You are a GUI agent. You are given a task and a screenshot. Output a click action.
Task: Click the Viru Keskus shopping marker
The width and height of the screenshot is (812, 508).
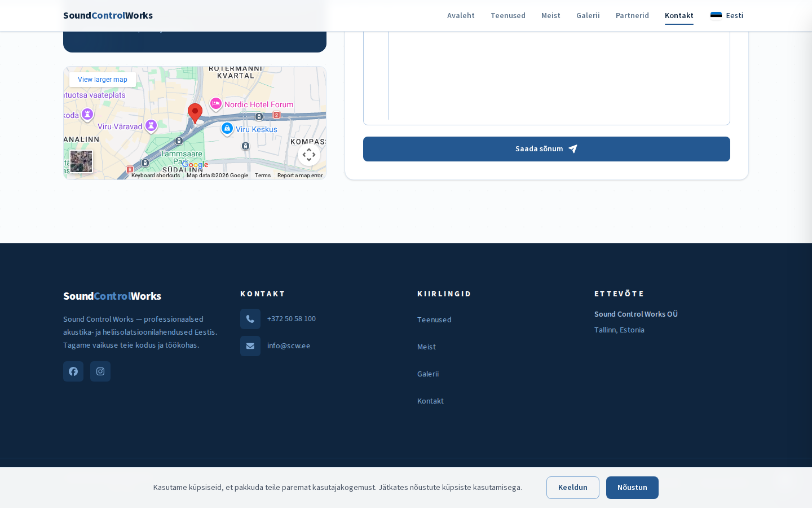click(227, 129)
